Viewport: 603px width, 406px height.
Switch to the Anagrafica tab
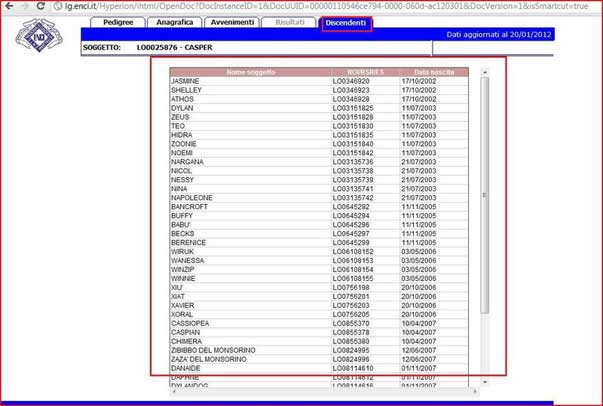[x=177, y=22]
